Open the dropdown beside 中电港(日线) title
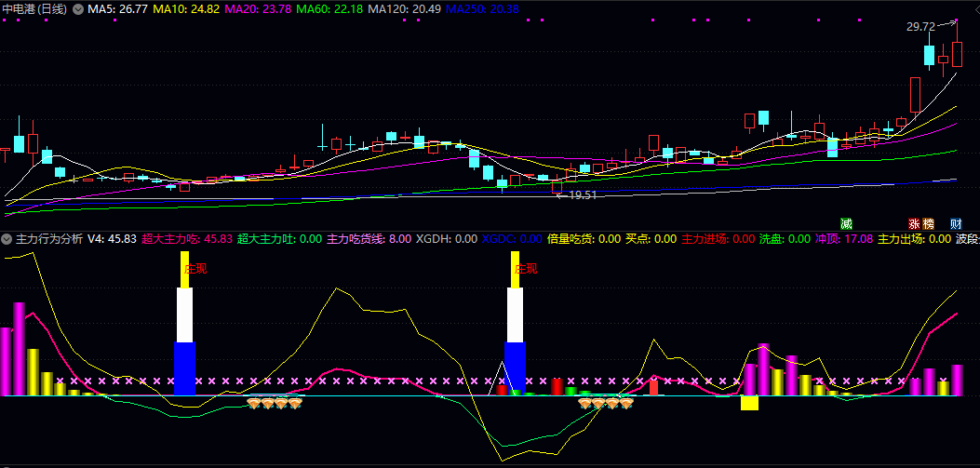Image resolution: width=980 pixels, height=468 pixels. click(77, 9)
